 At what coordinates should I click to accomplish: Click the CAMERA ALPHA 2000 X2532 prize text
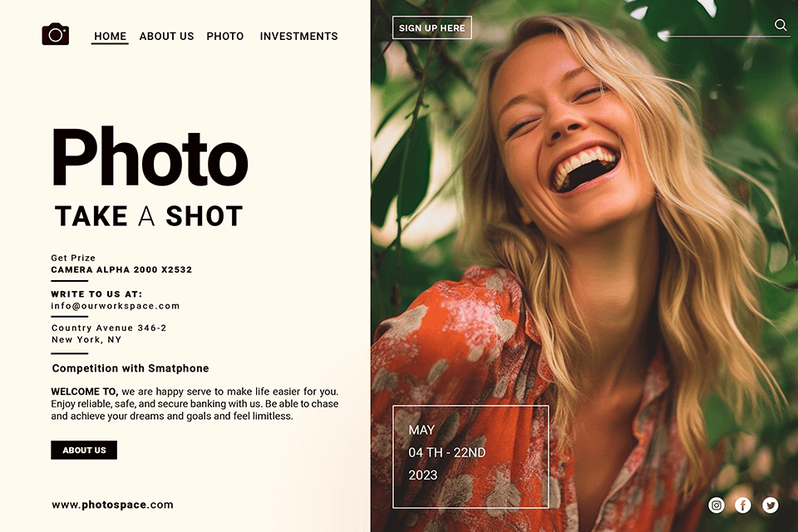(x=121, y=270)
